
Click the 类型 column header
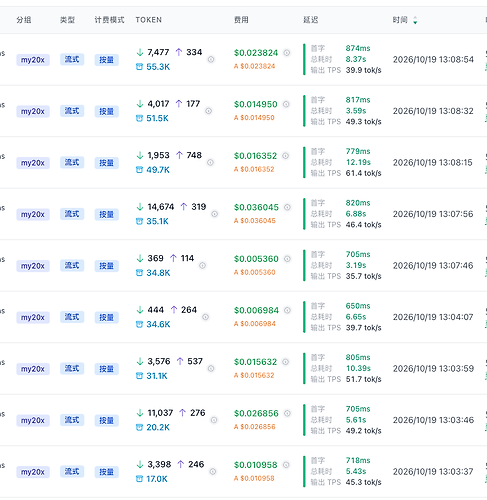pyautogui.click(x=67, y=20)
